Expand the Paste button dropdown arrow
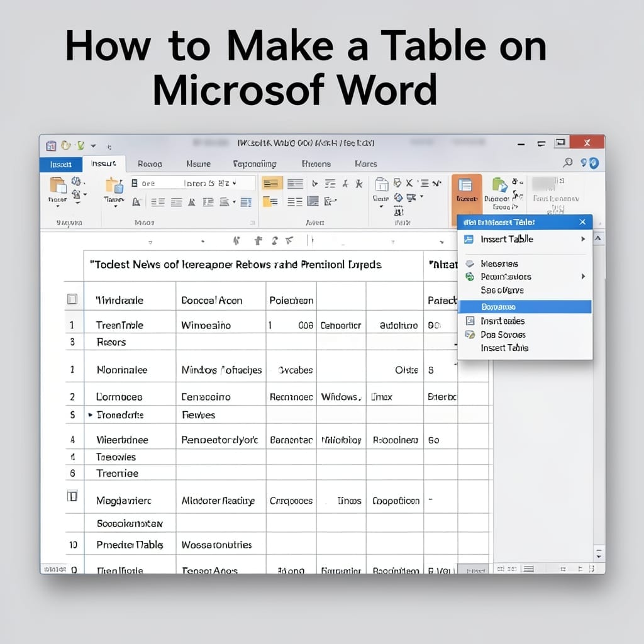 tap(57, 206)
